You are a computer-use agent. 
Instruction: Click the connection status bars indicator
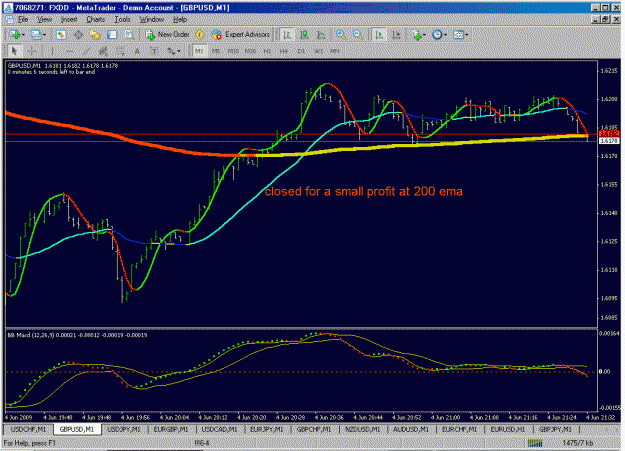[535, 443]
